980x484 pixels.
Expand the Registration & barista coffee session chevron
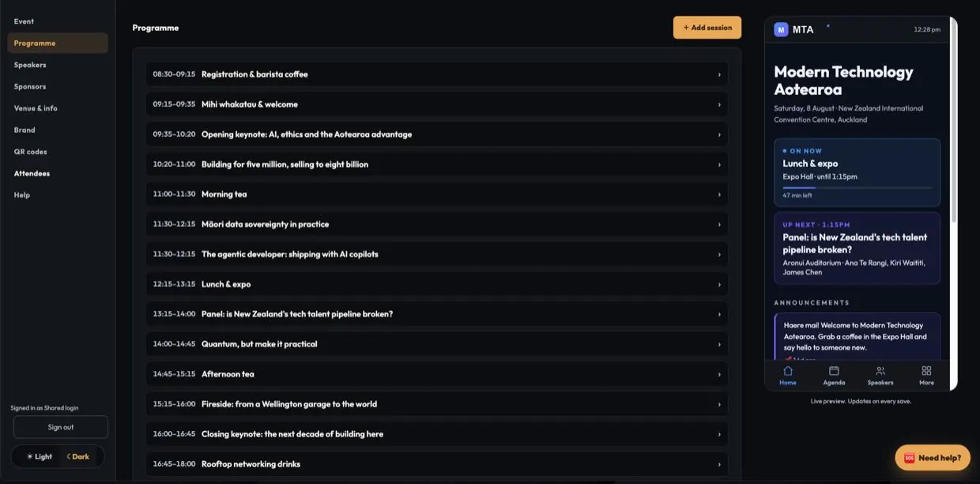pos(719,74)
